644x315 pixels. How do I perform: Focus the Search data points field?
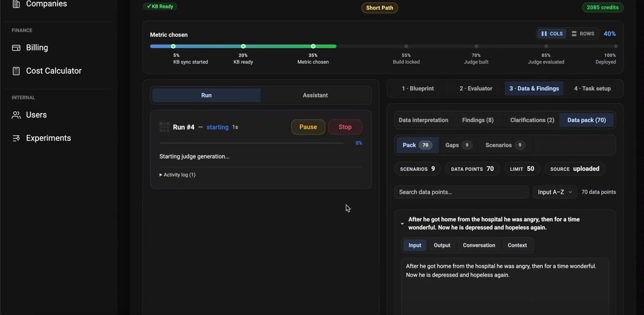pos(461,192)
